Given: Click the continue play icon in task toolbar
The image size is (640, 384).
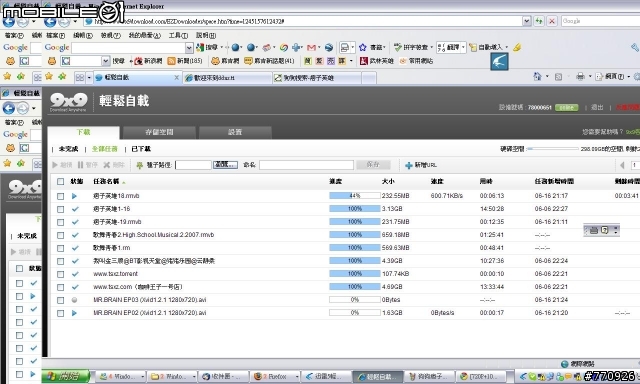Looking at the screenshot, I should point(55,165).
